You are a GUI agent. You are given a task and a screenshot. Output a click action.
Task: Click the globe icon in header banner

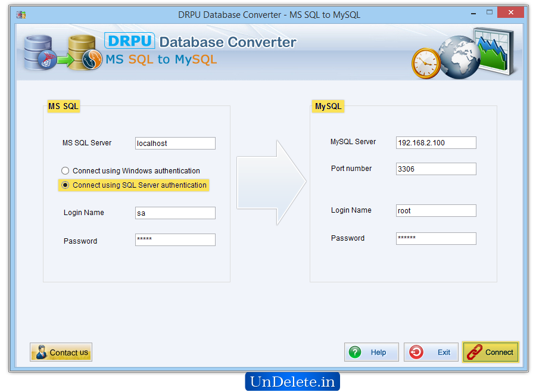[x=459, y=57]
